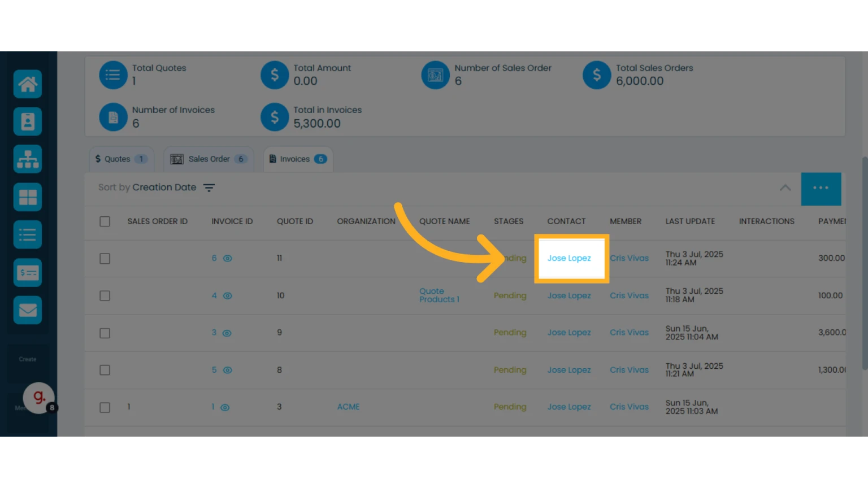Open Cris Vivas member in quote 11 row

[629, 258]
